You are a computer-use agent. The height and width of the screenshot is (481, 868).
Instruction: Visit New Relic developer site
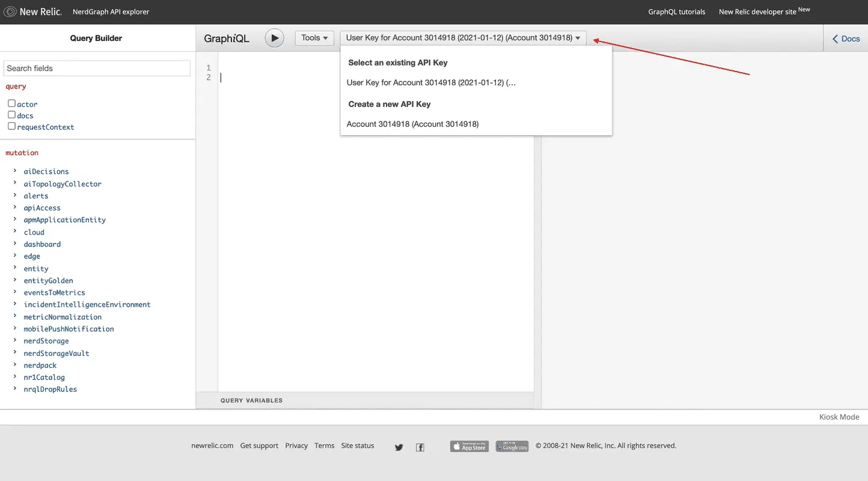pos(757,11)
